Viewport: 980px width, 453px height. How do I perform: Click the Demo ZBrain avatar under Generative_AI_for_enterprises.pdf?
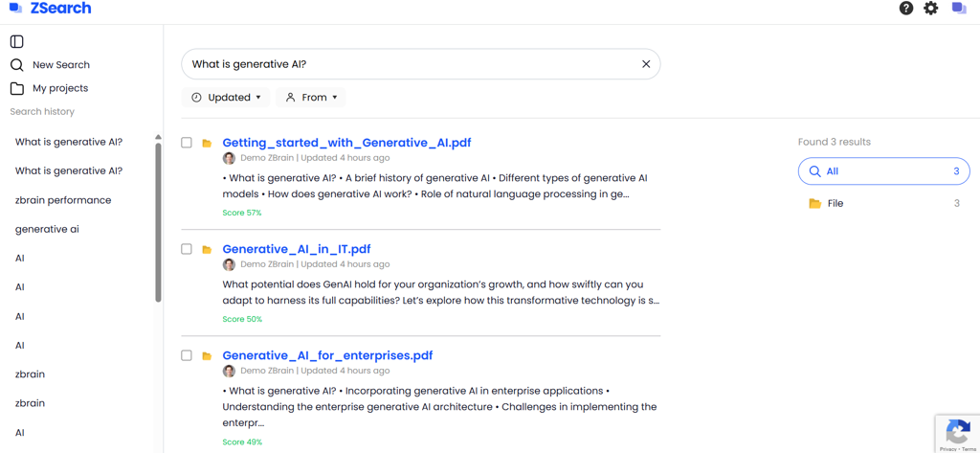pos(229,371)
